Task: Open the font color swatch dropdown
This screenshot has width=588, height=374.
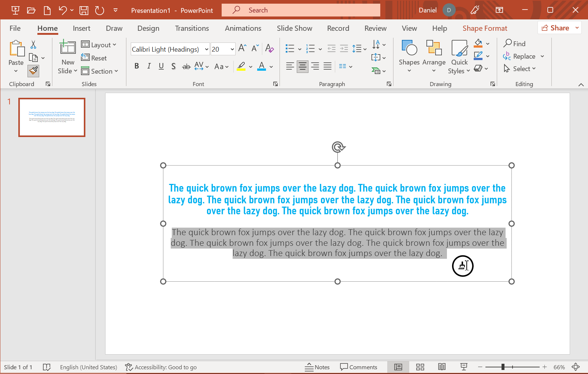Action: coord(271,66)
